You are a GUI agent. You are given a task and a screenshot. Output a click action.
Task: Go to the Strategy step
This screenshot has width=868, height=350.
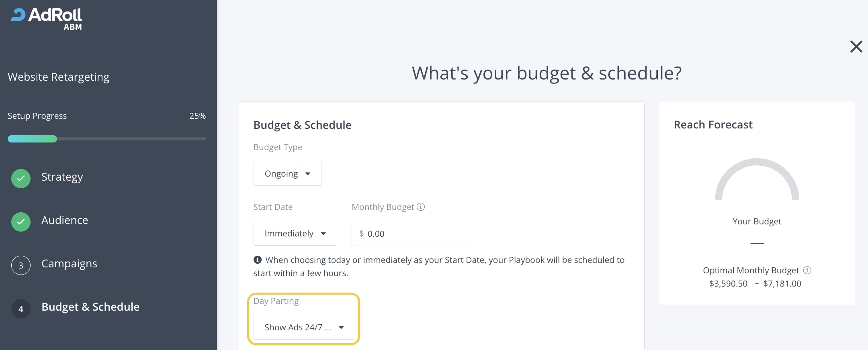pyautogui.click(x=62, y=177)
